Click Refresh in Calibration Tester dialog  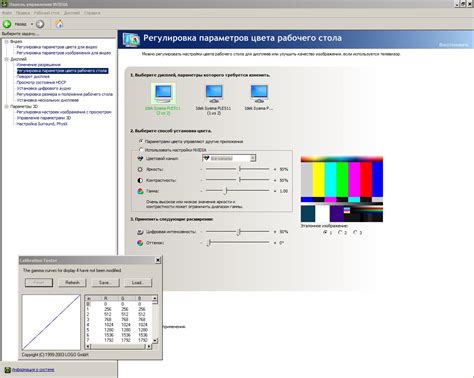point(72,282)
